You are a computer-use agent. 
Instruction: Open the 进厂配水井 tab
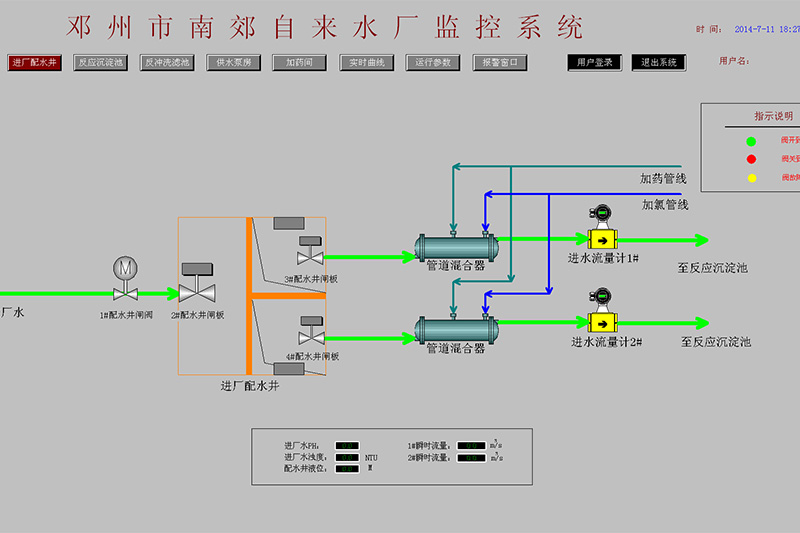(35, 62)
